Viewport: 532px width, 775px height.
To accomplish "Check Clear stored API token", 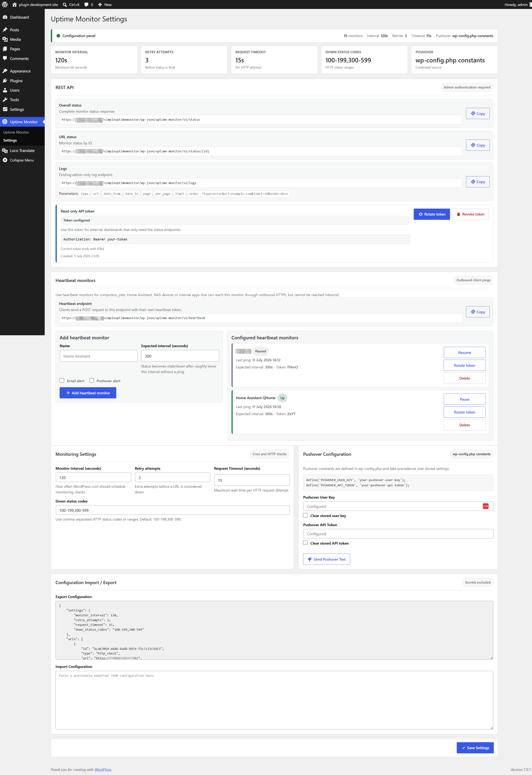I will pyautogui.click(x=305, y=543).
